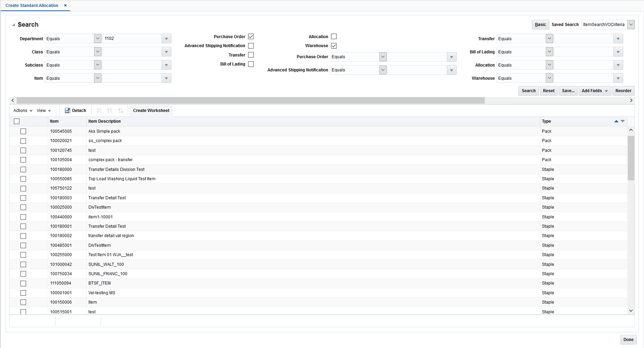
Task: Close the Create Standard Allocation tab
Action: tap(65, 5)
